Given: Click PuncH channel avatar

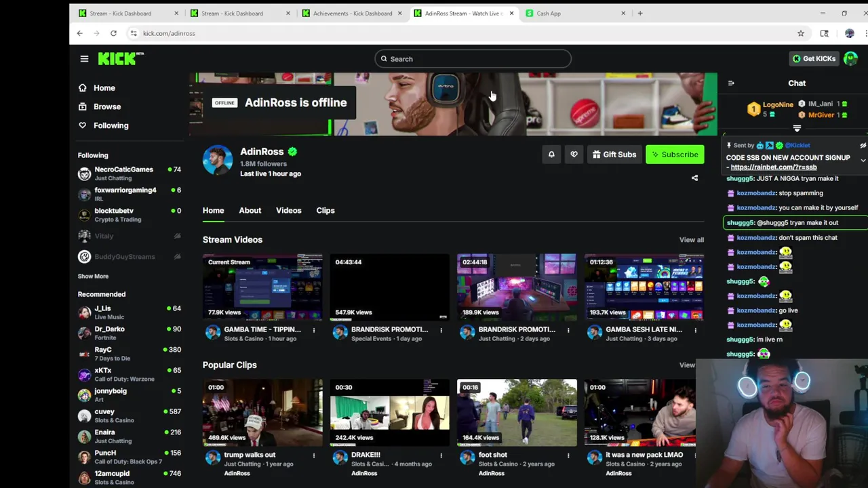Looking at the screenshot, I should pos(84,457).
